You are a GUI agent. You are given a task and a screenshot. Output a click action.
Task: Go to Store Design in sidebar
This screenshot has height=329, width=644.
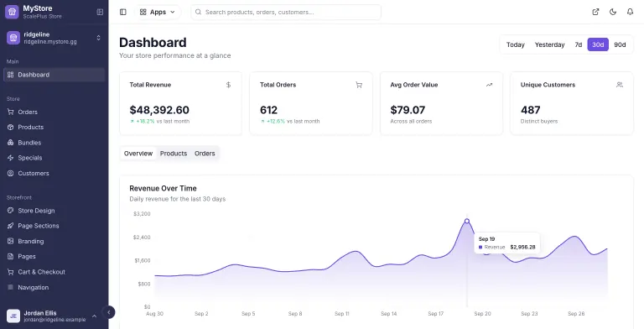pyautogui.click(x=55, y=211)
